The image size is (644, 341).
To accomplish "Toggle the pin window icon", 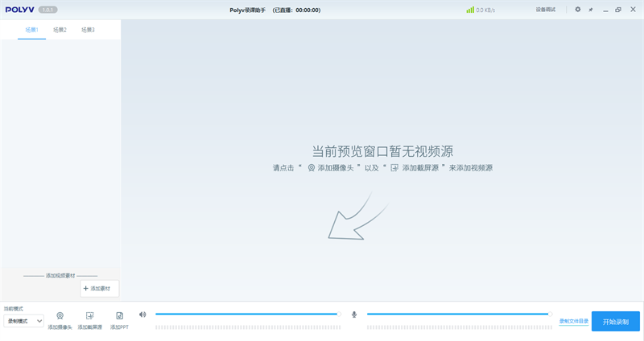I will tap(590, 10).
